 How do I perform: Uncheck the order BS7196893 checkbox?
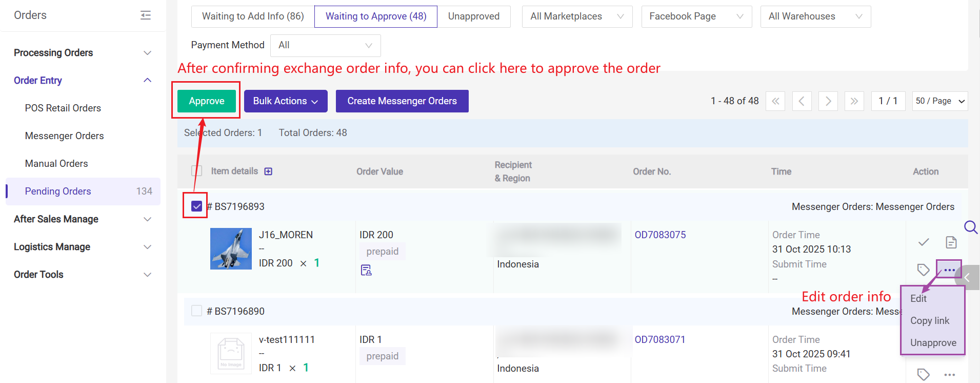point(196,206)
